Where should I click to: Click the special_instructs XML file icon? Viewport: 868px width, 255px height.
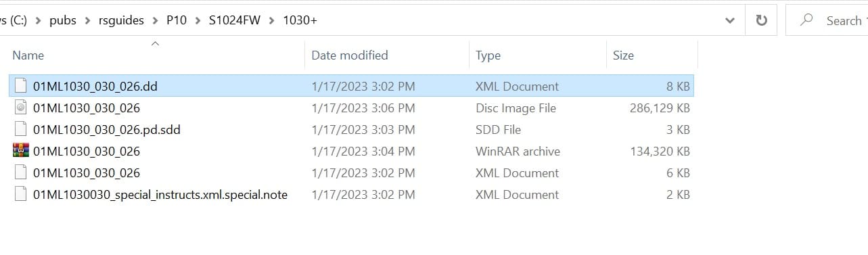click(21, 194)
